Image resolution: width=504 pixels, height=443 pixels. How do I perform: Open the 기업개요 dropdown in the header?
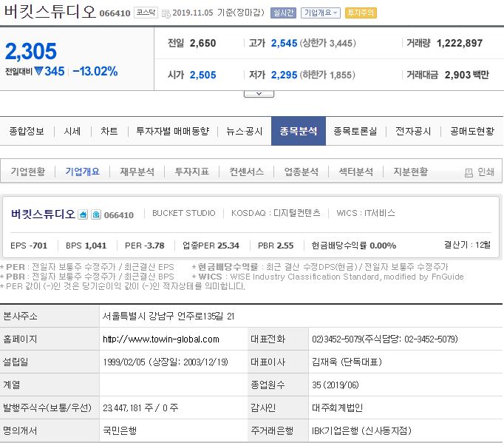(321, 13)
